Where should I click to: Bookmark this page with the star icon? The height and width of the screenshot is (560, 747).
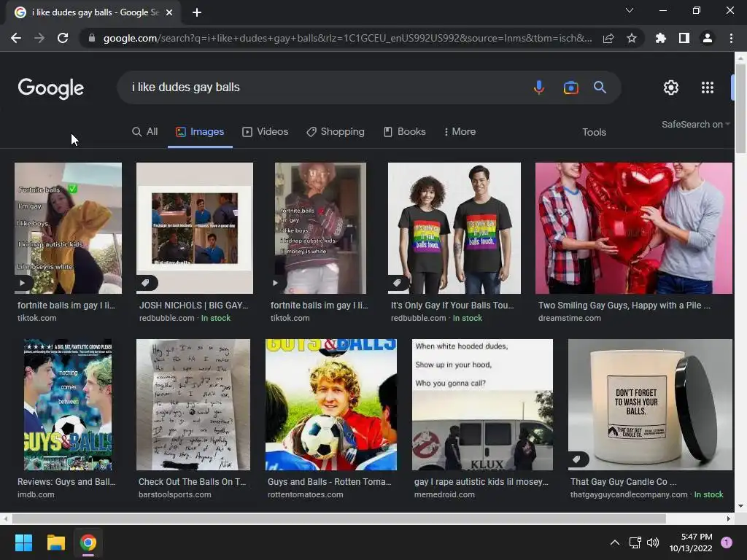[632, 38]
